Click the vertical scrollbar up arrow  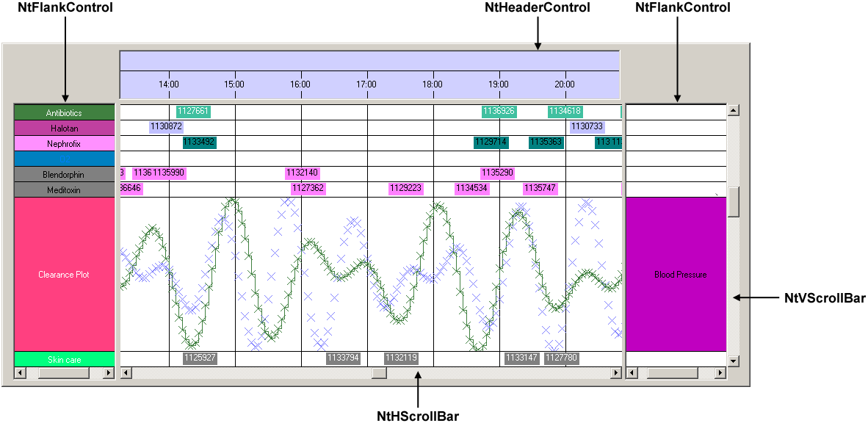(733, 111)
